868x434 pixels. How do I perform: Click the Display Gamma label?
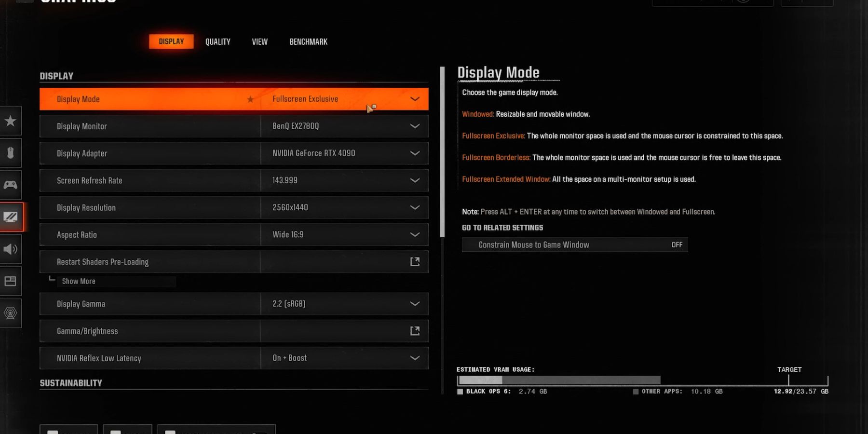(x=81, y=304)
